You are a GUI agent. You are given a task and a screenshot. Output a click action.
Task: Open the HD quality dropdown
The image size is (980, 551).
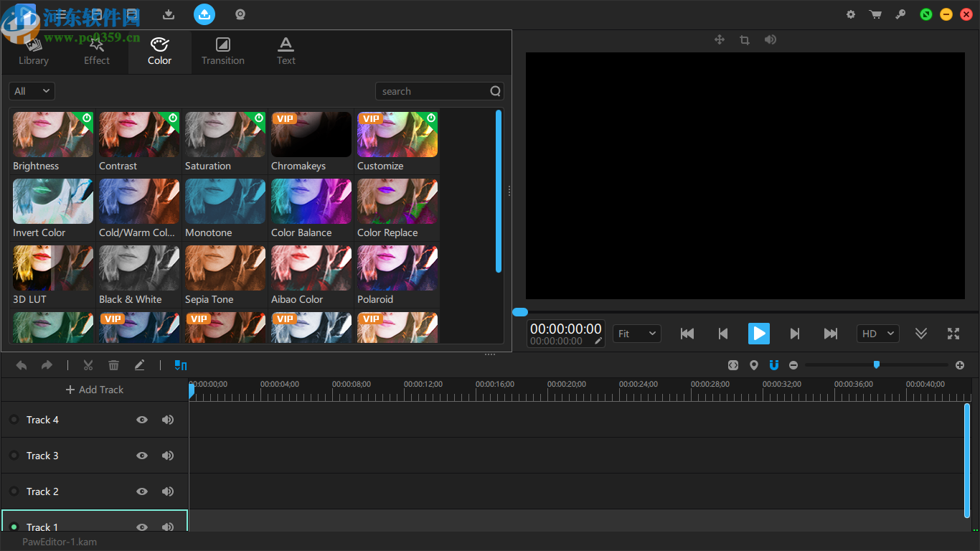[x=877, y=334]
